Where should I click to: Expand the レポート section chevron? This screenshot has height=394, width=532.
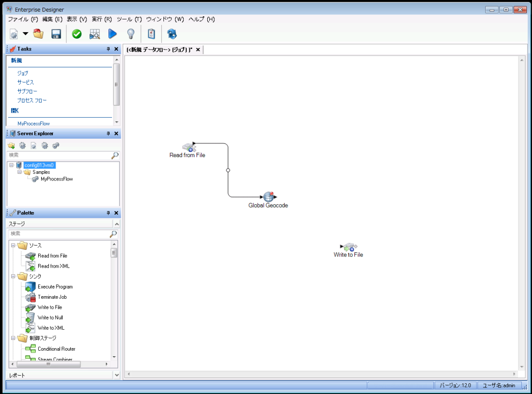tap(117, 375)
